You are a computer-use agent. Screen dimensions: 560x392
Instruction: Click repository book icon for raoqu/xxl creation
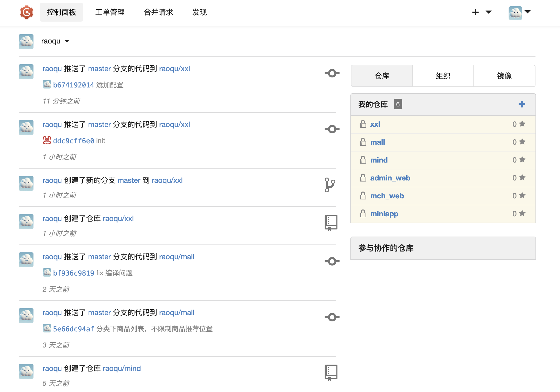coord(331,223)
